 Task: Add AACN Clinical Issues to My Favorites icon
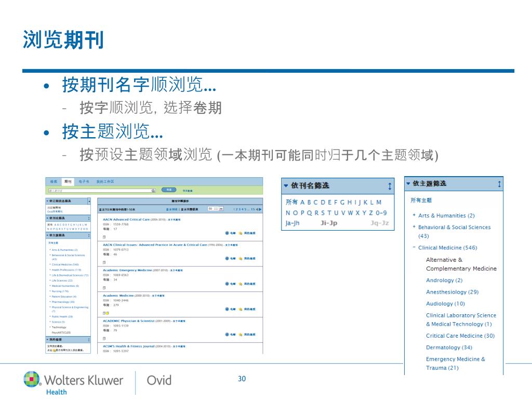pos(241,259)
